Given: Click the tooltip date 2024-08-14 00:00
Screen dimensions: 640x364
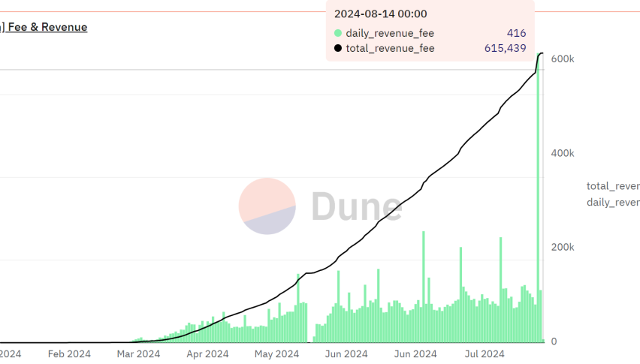Looking at the screenshot, I should click(380, 14).
